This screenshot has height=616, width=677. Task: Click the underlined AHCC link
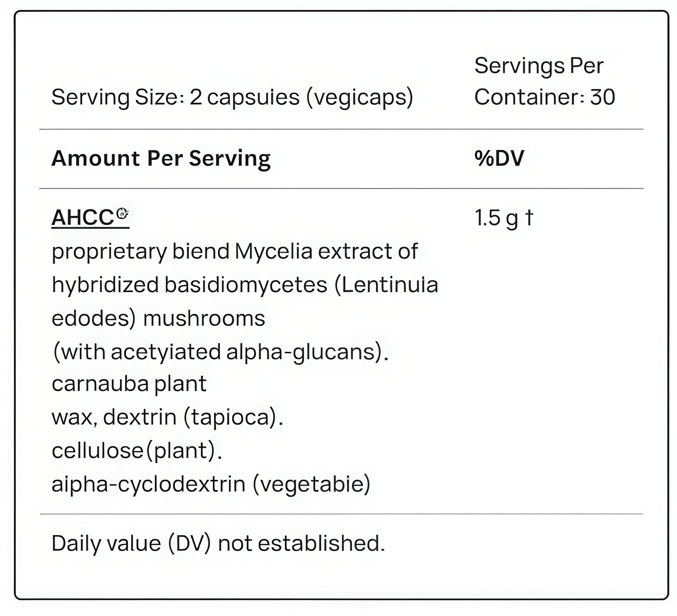(x=83, y=218)
